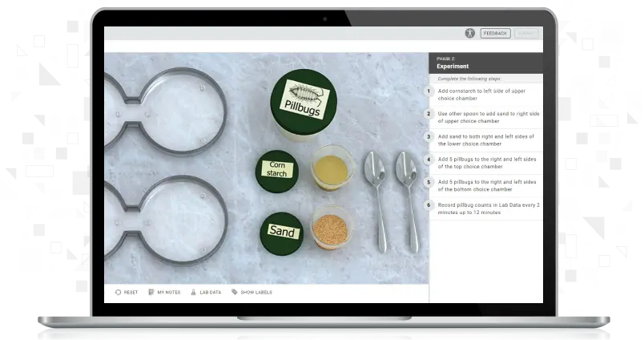Select step 5 number circle
Viewport: 644px width, 340px height.
point(429,182)
